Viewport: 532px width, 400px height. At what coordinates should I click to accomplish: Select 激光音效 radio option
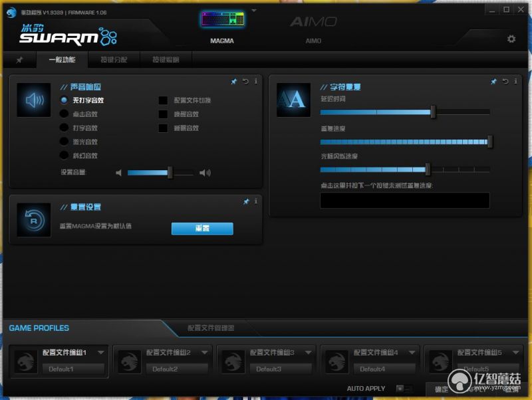64,142
